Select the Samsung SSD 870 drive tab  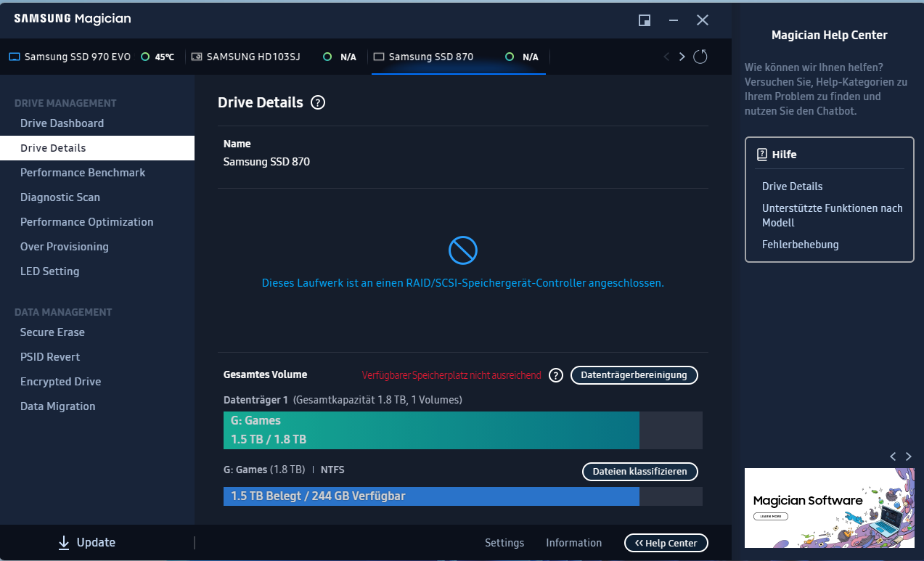tap(459, 57)
